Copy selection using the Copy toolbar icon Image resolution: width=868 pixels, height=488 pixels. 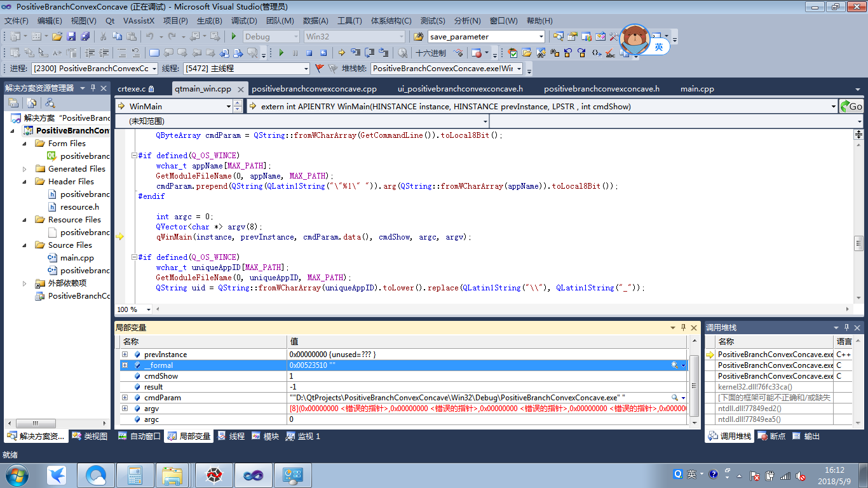118,36
